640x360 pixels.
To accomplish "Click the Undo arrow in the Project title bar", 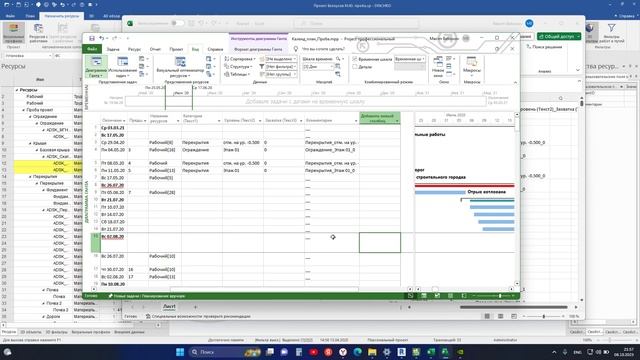I will click(x=101, y=38).
